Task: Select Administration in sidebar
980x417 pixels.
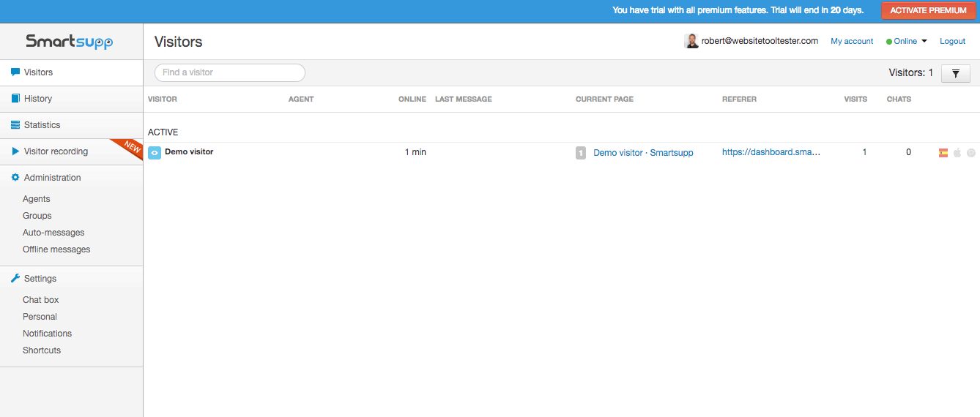Action: pos(52,178)
